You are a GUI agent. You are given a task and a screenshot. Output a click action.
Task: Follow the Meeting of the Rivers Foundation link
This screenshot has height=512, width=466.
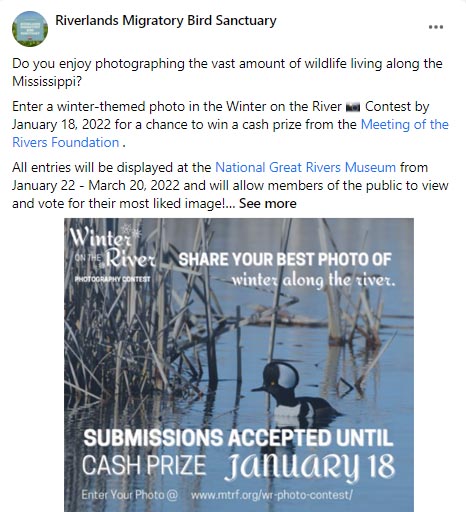230,133
